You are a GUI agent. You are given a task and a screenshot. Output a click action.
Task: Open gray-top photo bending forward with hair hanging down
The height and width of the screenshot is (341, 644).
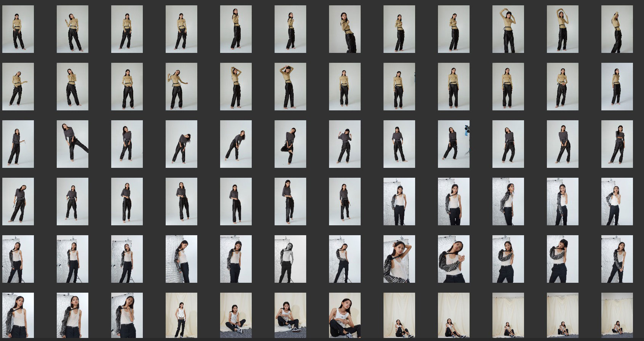point(181,144)
